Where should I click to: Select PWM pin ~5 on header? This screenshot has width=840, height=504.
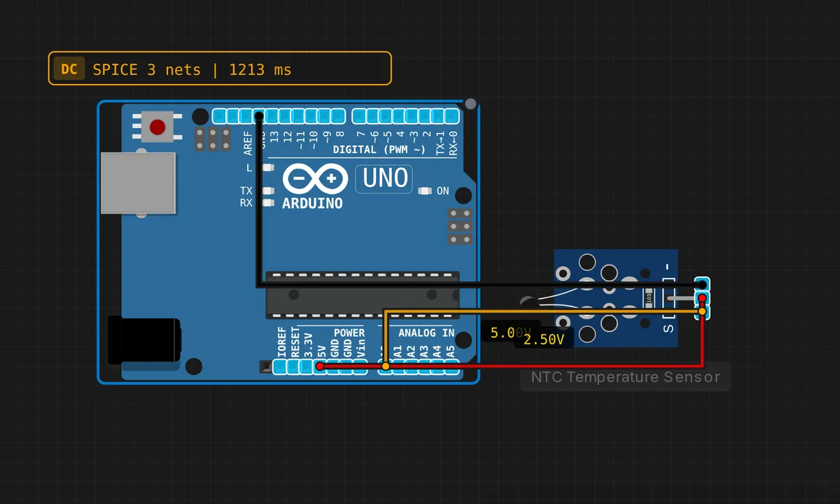(x=386, y=116)
